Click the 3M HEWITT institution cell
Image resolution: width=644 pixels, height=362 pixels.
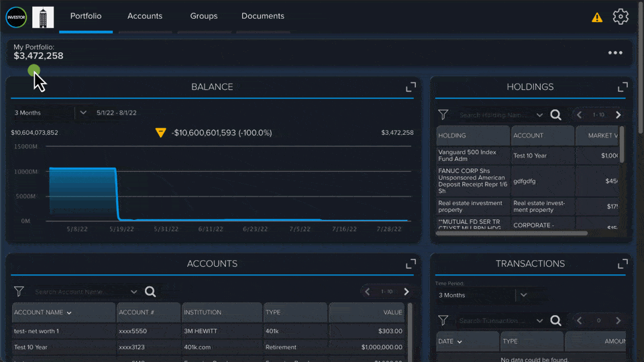click(222, 331)
